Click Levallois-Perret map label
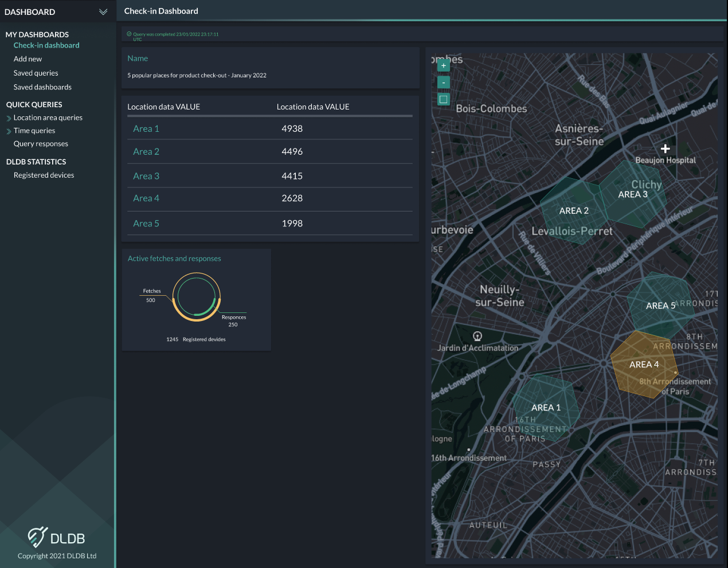Viewport: 728px width, 568px height. coord(572,231)
